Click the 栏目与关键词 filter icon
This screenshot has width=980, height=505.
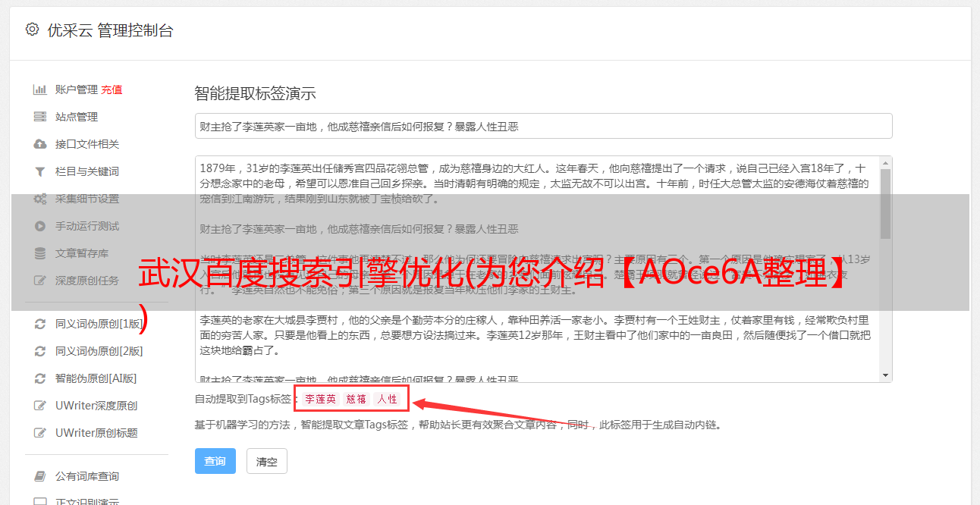tap(39, 171)
